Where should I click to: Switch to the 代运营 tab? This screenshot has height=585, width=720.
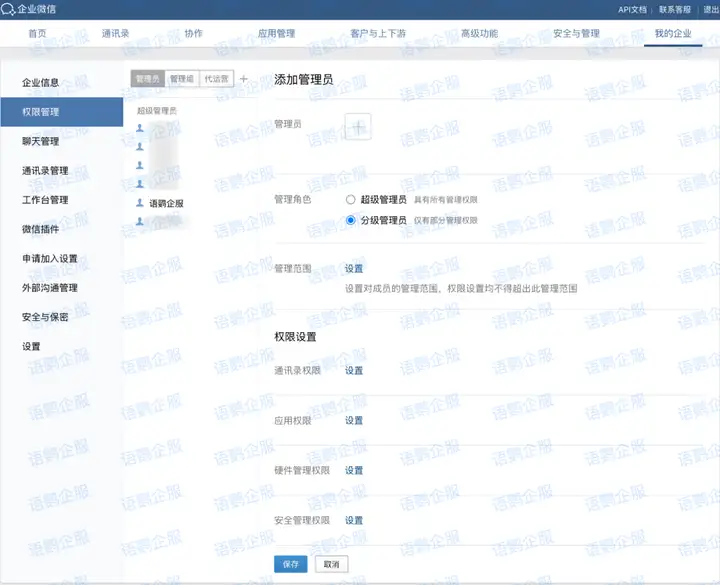click(x=216, y=78)
